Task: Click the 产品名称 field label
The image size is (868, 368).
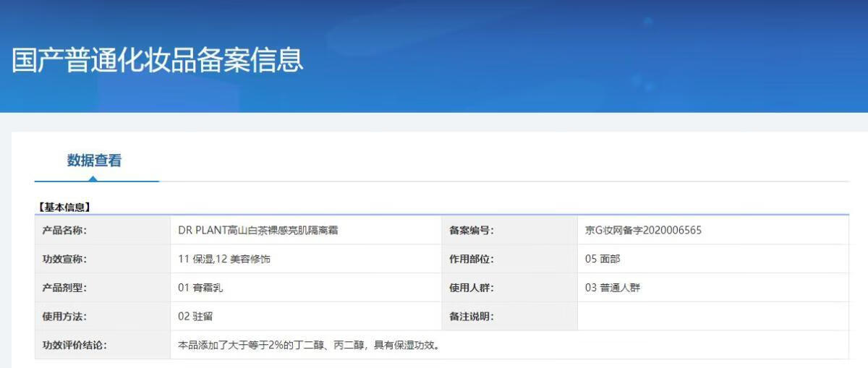Action: (65, 231)
